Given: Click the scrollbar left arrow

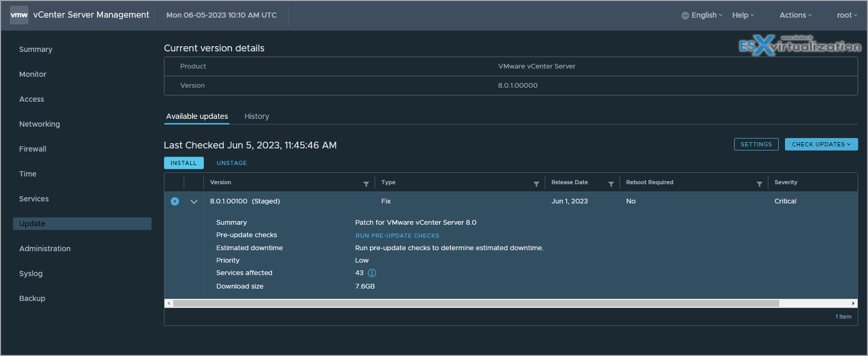Looking at the screenshot, I should 169,303.
